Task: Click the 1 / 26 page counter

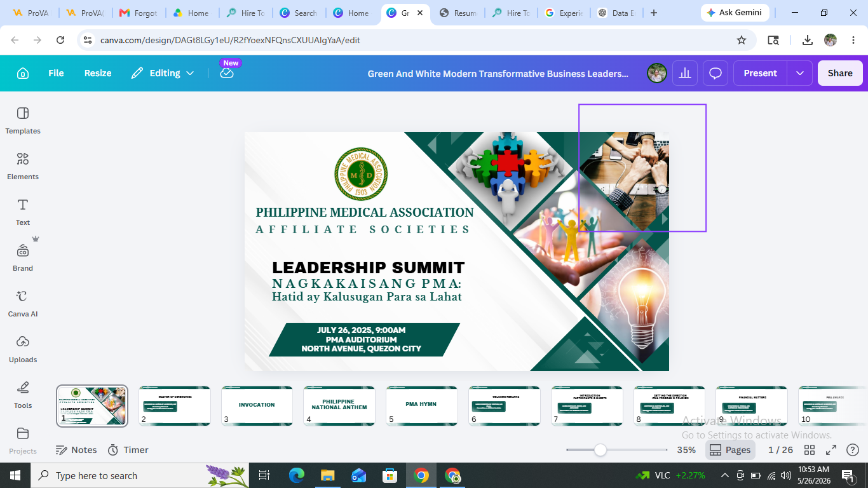Action: pyautogui.click(x=780, y=450)
